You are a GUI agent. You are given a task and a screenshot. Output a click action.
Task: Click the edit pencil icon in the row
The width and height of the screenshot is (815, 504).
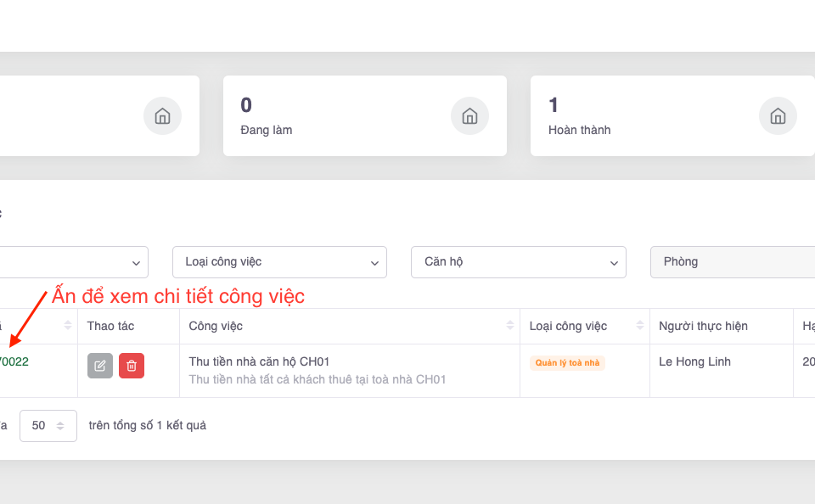pos(100,366)
